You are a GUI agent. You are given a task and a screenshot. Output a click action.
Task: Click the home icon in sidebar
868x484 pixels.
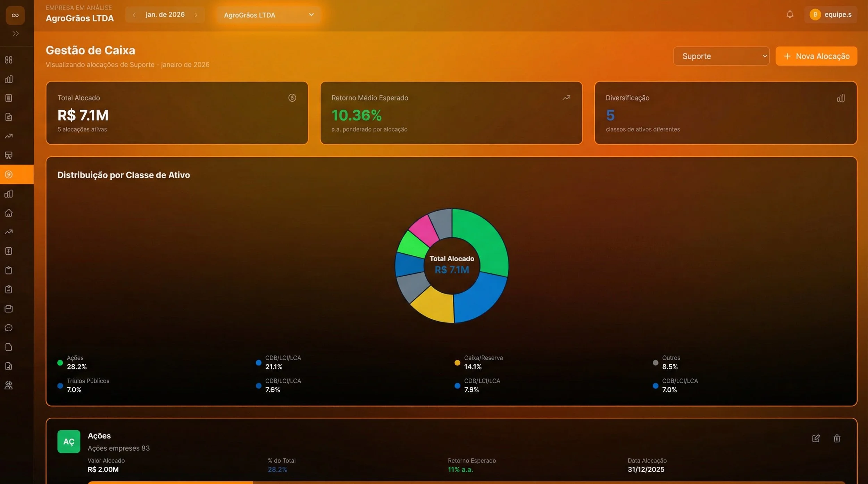click(x=9, y=213)
